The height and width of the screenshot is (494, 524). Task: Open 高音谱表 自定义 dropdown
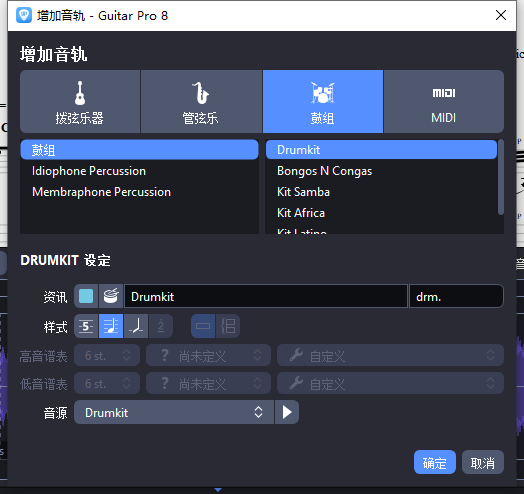pyautogui.click(x=390, y=355)
